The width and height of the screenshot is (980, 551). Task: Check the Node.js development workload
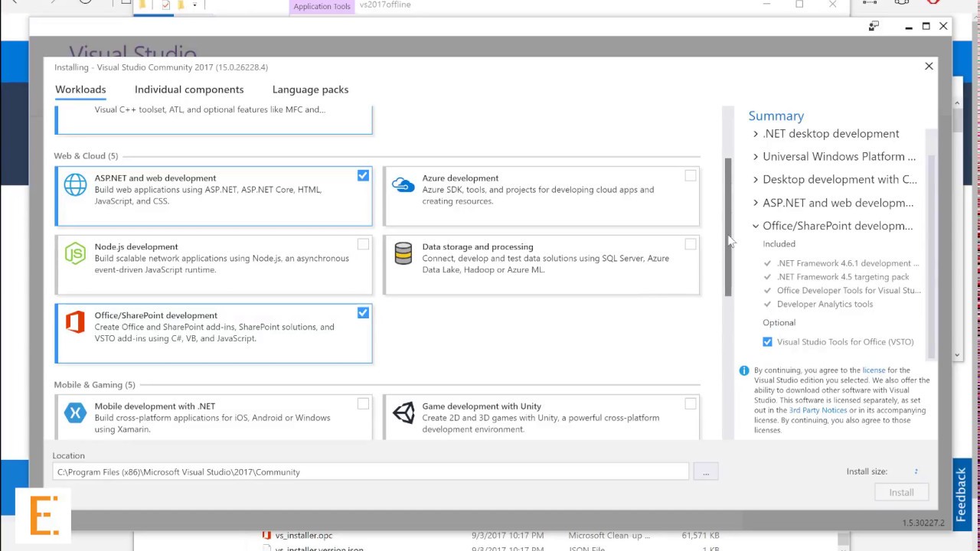363,244
